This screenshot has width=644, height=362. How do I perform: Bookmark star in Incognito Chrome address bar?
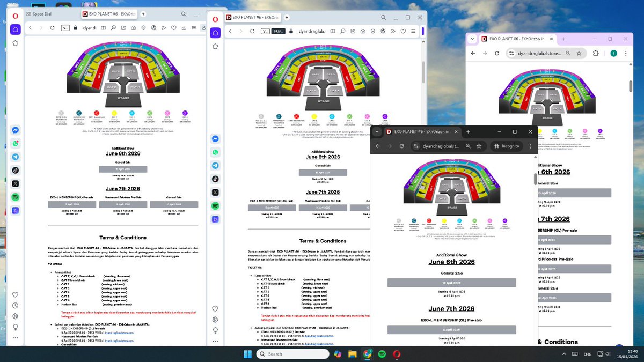479,146
